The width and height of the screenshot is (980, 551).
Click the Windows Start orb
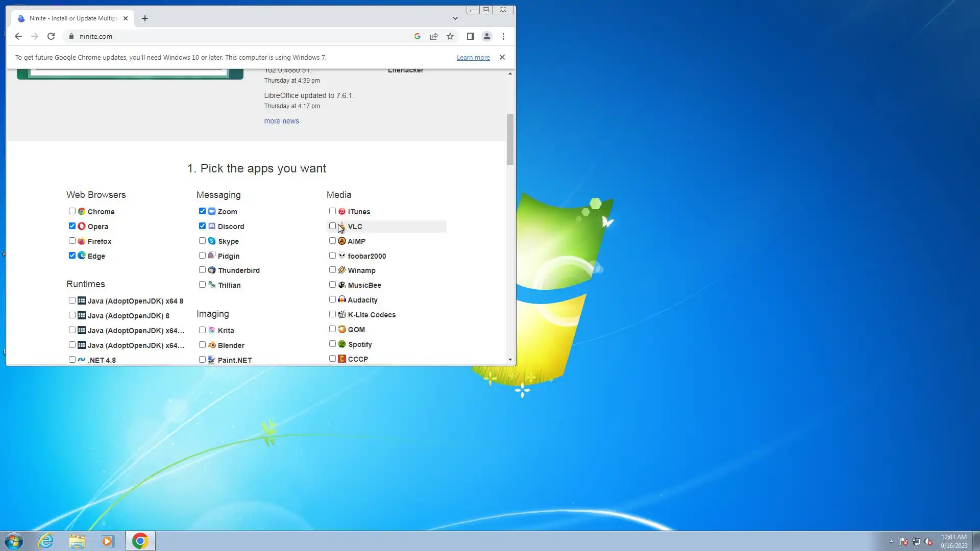pos(14,541)
